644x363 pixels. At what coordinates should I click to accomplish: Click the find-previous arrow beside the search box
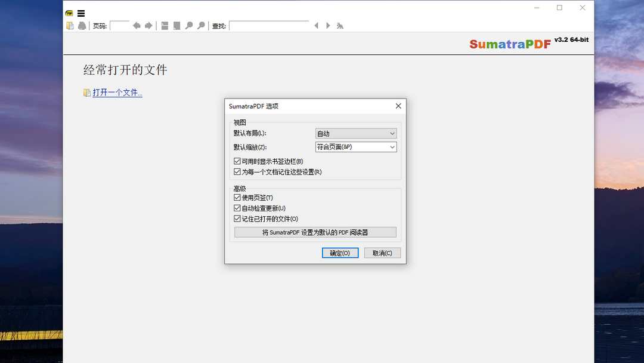pos(317,25)
